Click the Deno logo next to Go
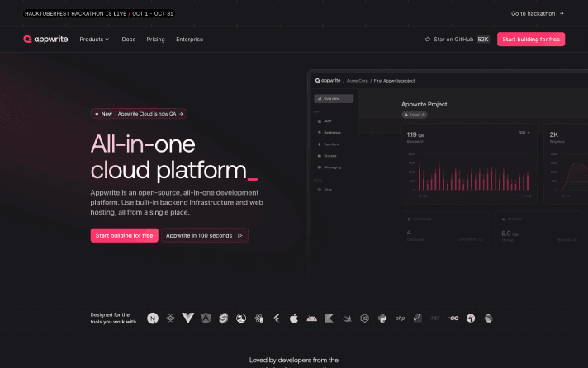588x368 pixels. (x=471, y=318)
